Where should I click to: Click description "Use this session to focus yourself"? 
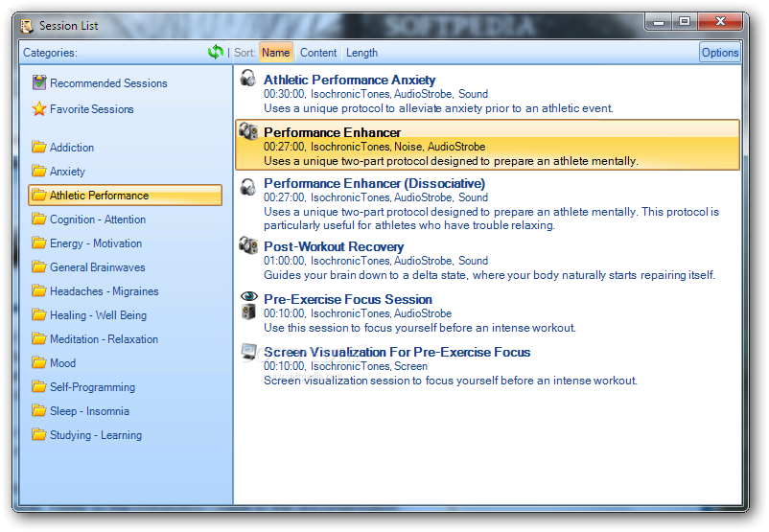420,328
